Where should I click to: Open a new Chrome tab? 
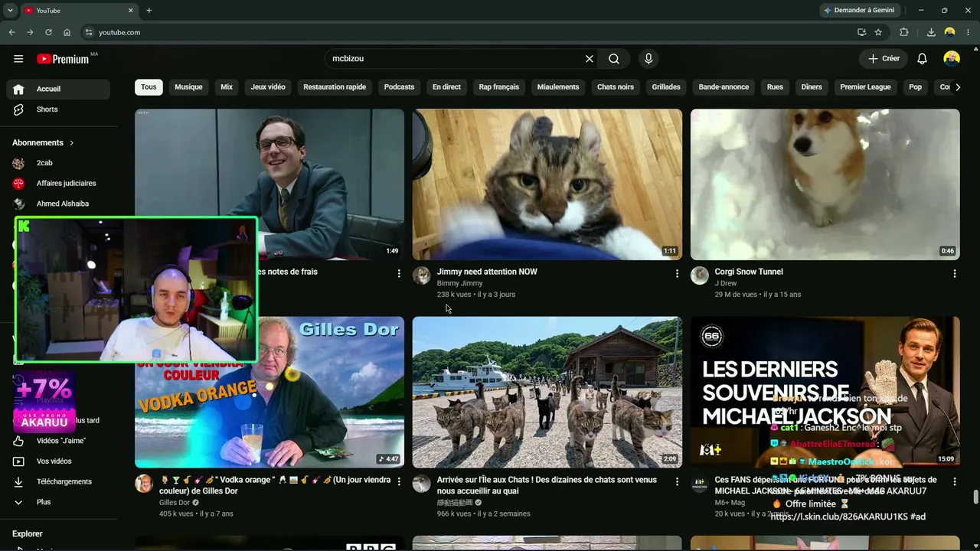tap(149, 10)
